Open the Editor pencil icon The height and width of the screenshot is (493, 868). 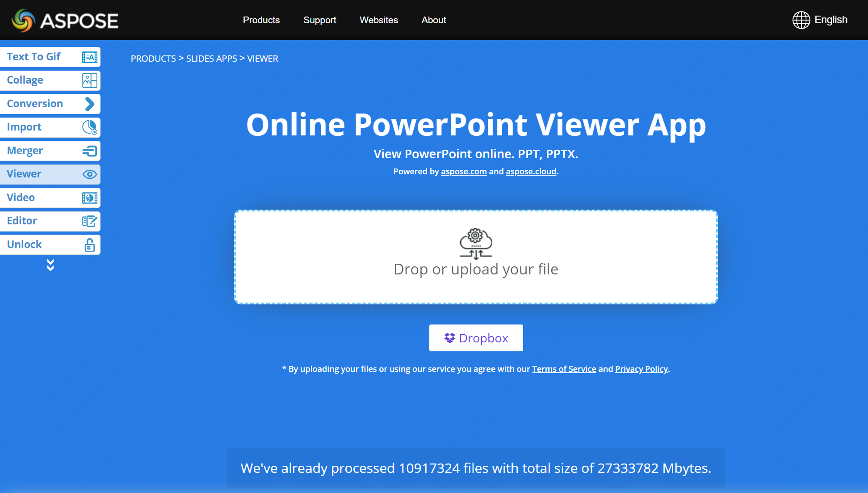(x=90, y=221)
